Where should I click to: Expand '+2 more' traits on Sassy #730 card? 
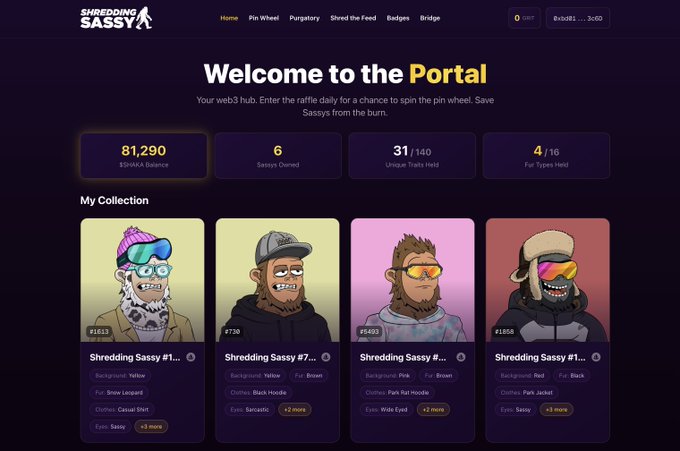tap(295, 409)
